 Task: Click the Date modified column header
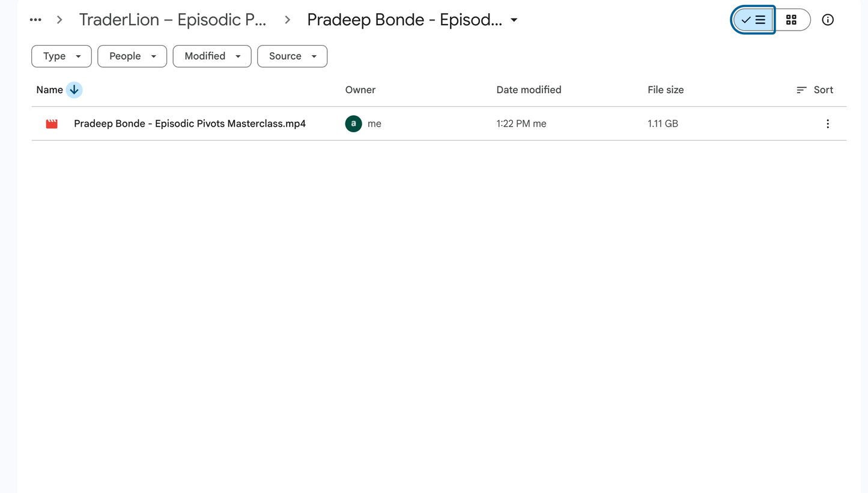(529, 90)
